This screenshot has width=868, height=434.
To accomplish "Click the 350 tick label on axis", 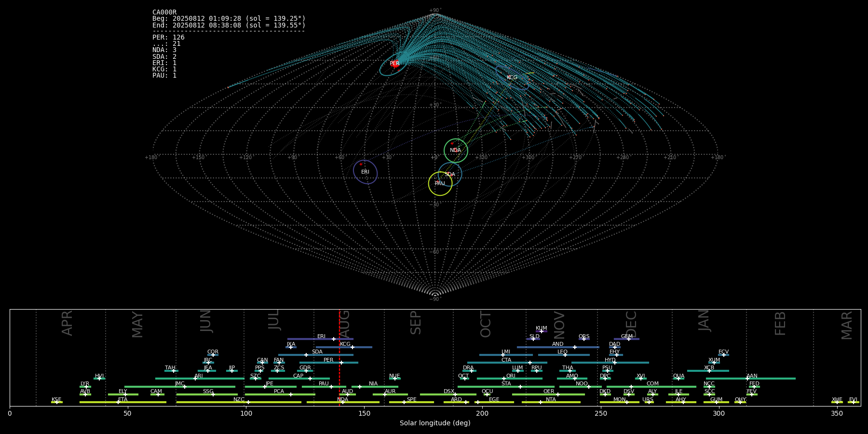I will (837, 413).
